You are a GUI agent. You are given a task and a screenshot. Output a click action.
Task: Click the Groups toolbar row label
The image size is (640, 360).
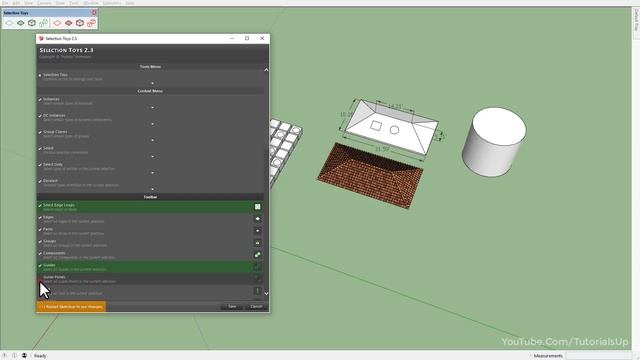pos(49,241)
